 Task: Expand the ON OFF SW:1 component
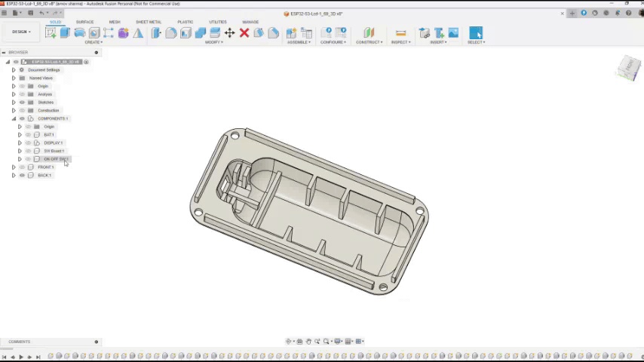pyautogui.click(x=20, y=159)
